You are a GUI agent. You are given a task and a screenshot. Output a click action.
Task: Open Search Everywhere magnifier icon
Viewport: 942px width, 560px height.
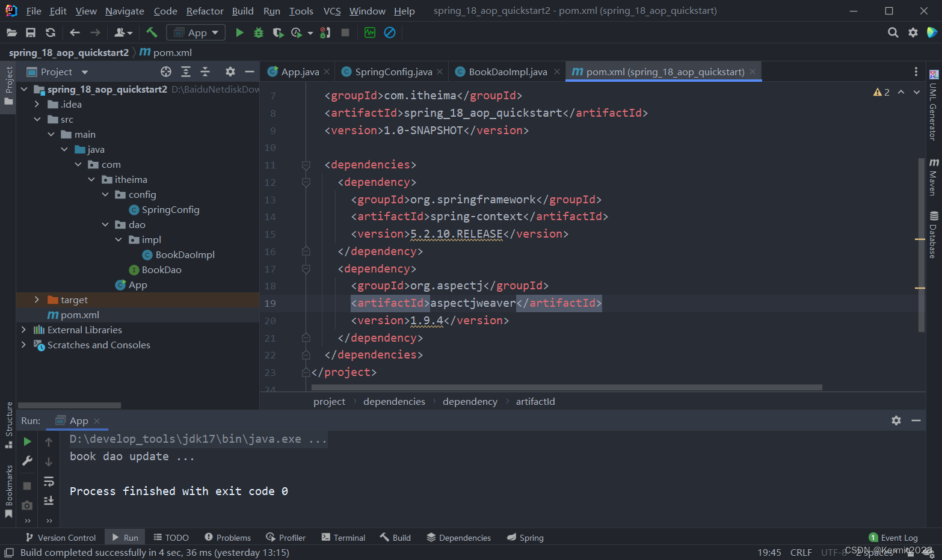pyautogui.click(x=893, y=32)
